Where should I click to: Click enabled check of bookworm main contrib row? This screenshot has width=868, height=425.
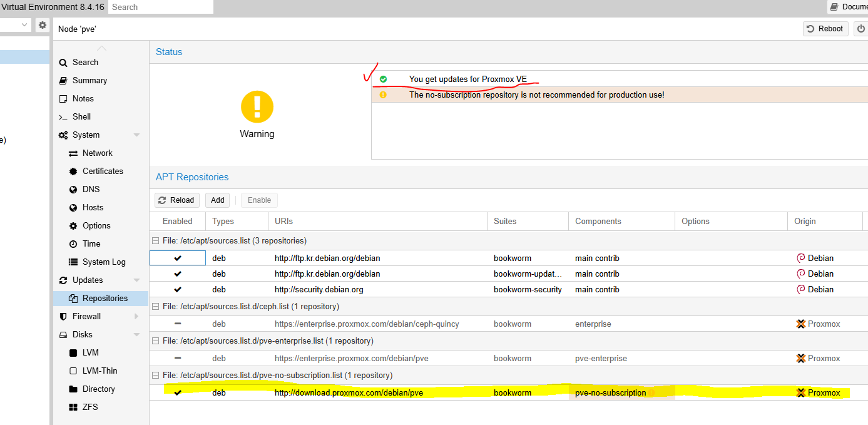click(178, 258)
